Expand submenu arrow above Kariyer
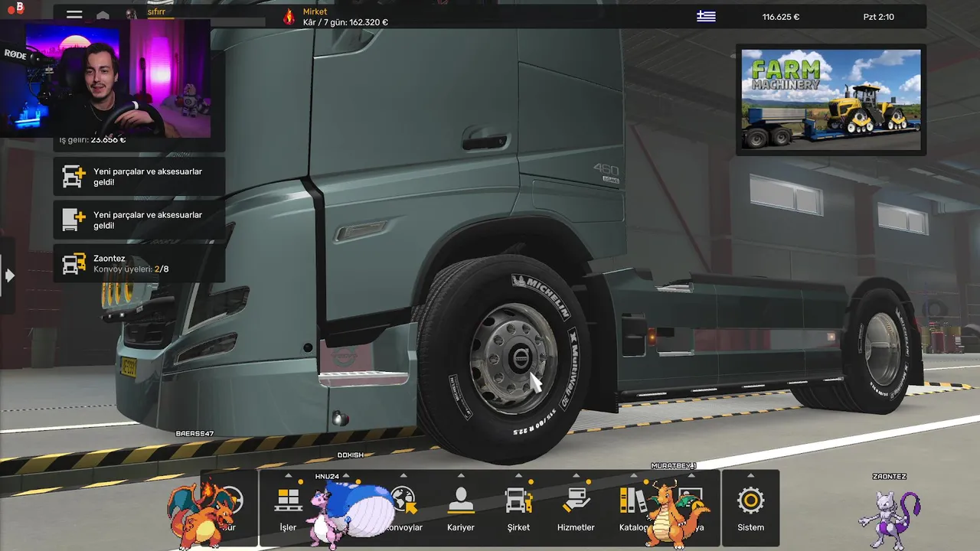980x551 pixels. coord(461,476)
